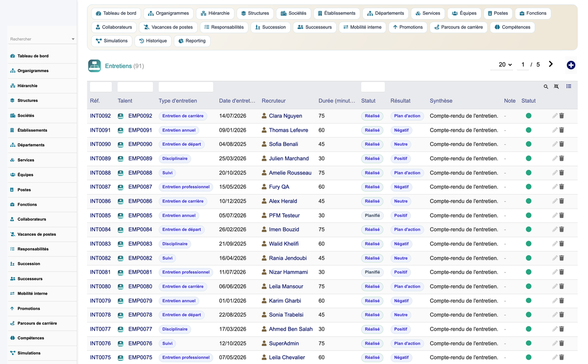Select Promotions in left sidebar
The image size is (588, 364).
click(x=28, y=309)
